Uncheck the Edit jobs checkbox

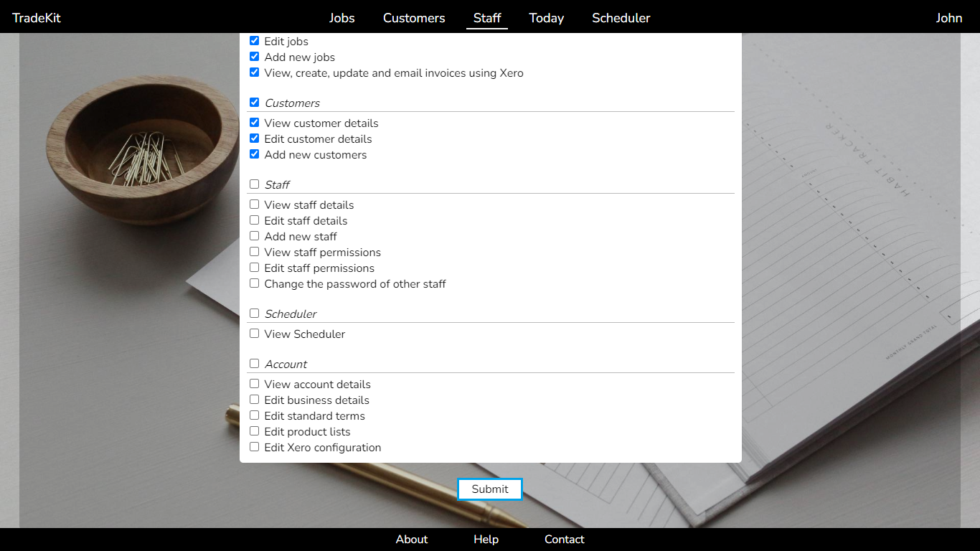[x=254, y=41]
